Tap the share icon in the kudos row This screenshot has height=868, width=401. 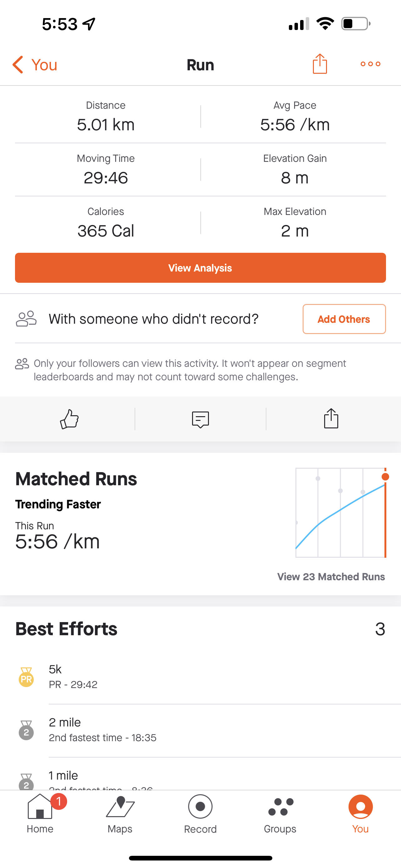click(331, 418)
